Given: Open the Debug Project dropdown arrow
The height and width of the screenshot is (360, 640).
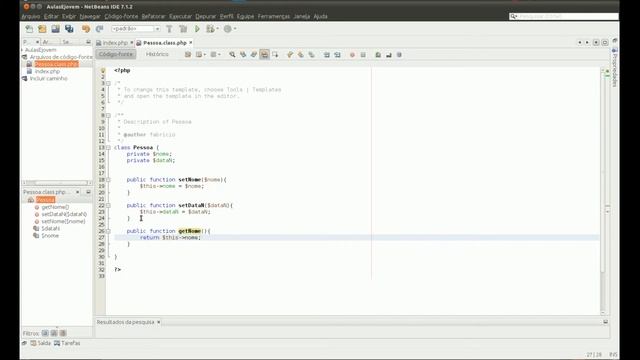Looking at the screenshot, I should [x=217, y=29].
